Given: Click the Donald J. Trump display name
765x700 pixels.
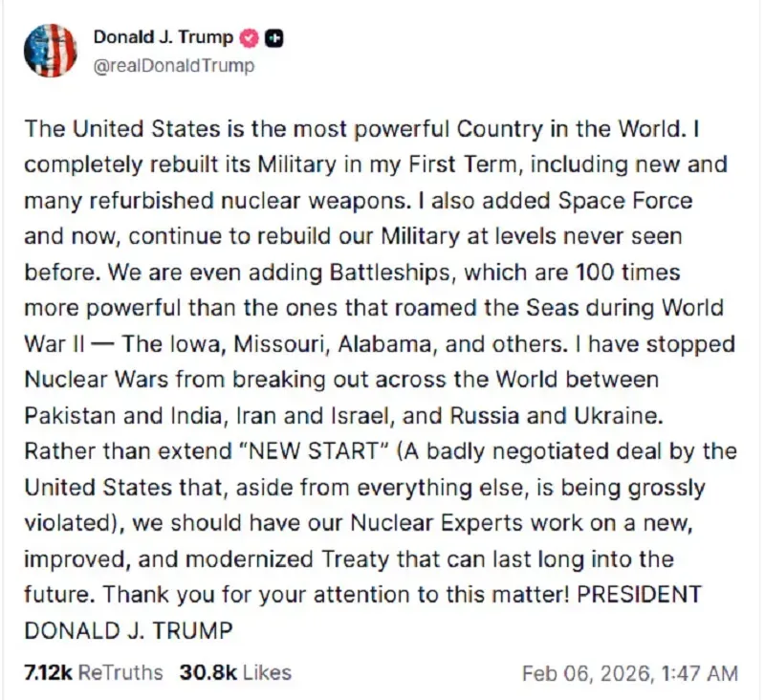Looking at the screenshot, I should click(x=163, y=38).
